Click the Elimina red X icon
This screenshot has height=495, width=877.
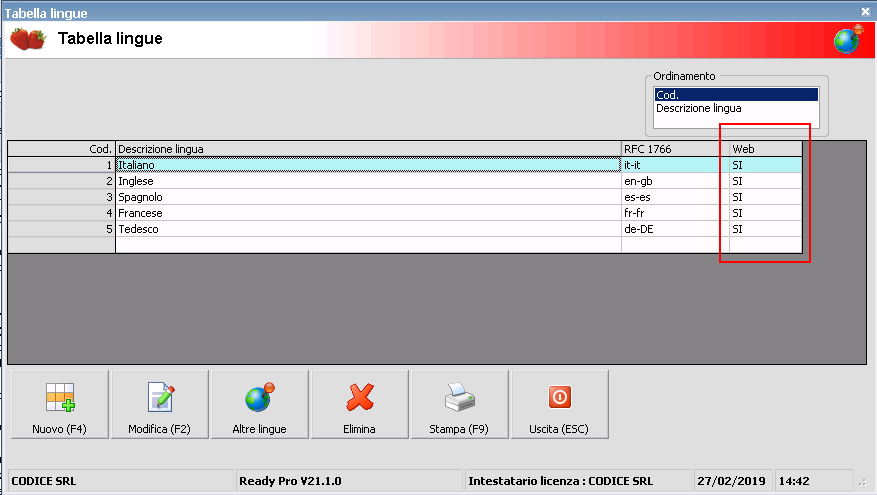[x=360, y=397]
